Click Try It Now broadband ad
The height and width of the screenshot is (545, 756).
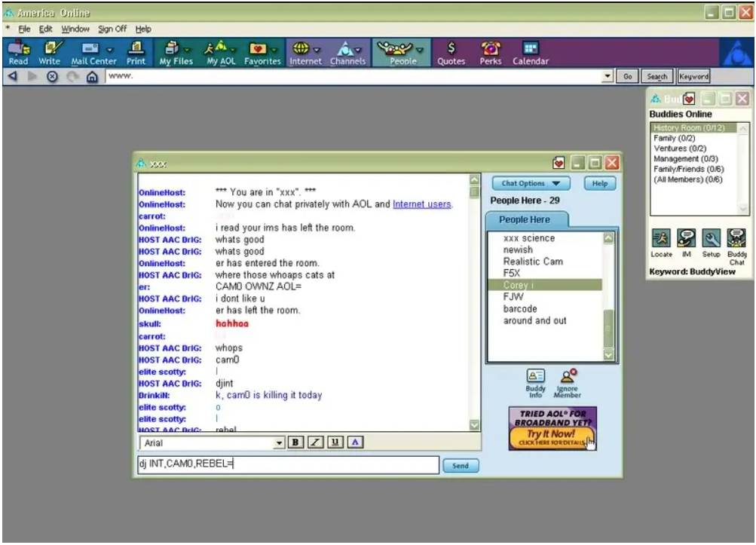(x=552, y=428)
